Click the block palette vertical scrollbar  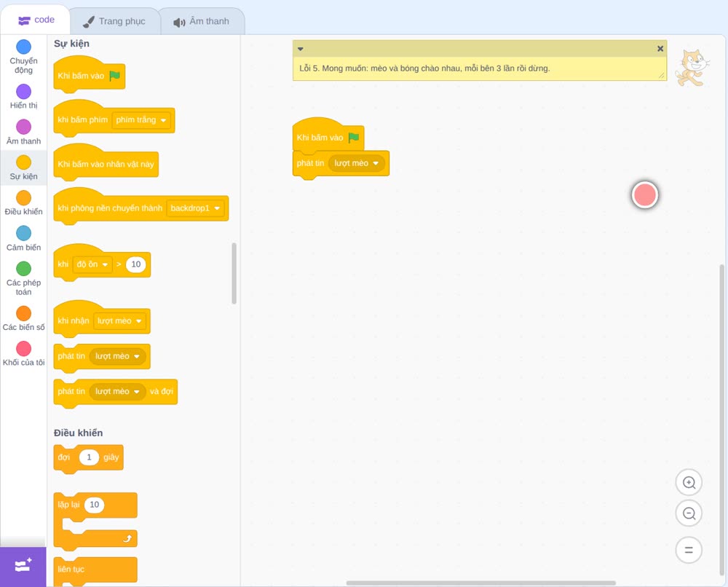click(x=234, y=274)
